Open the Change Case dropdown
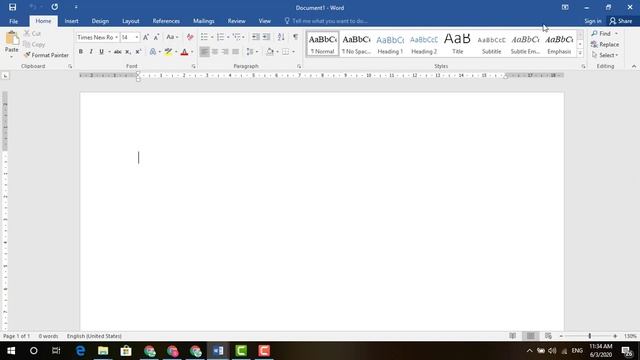 [x=172, y=37]
